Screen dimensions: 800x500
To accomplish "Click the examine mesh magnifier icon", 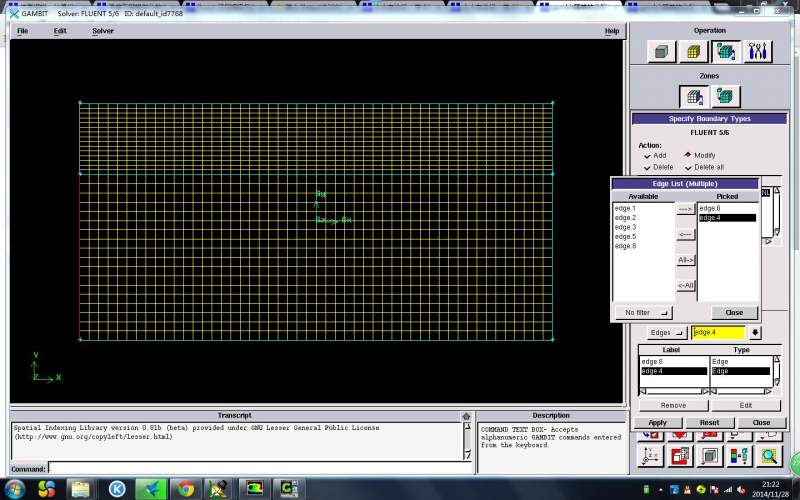I will 769,455.
